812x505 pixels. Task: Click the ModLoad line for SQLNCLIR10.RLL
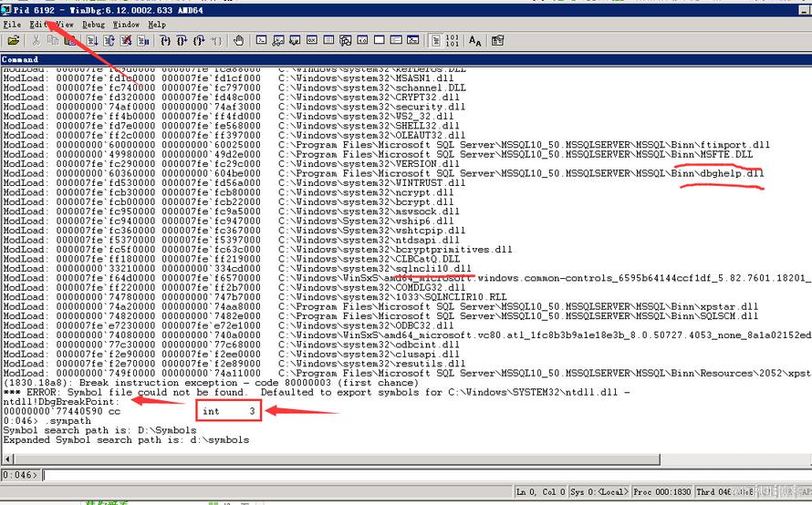[255, 297]
